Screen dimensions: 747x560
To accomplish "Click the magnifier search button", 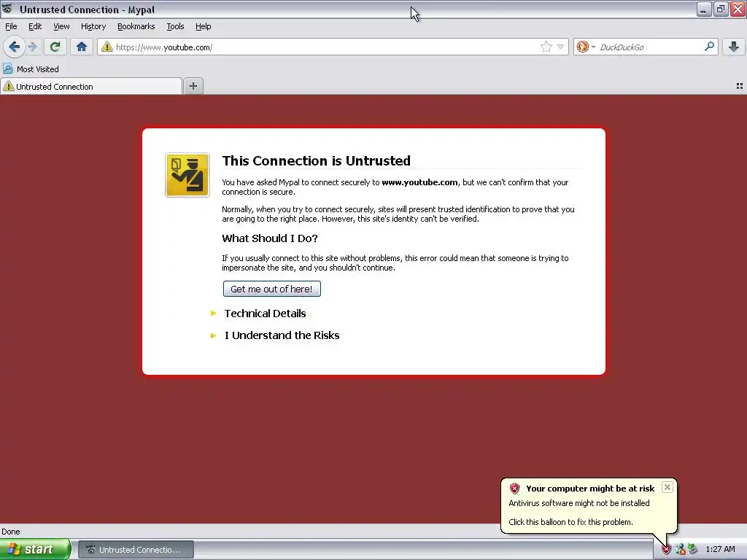I will 709,47.
